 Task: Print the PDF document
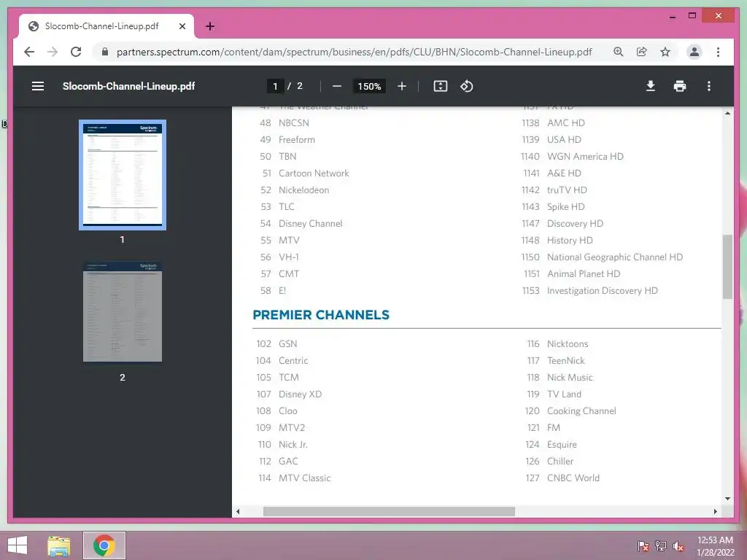click(680, 86)
